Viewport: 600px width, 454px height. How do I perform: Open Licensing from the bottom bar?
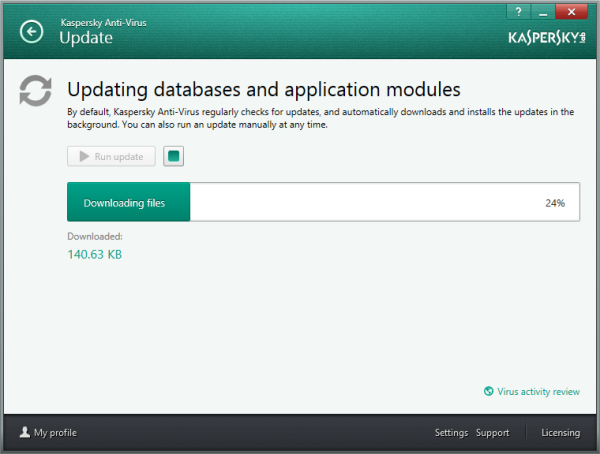coord(560,433)
